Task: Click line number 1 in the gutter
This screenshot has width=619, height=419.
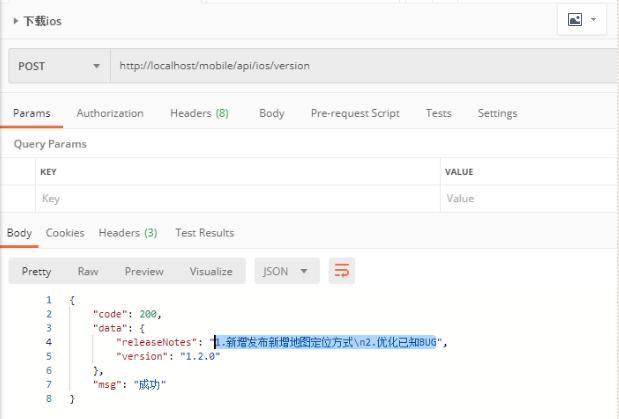Action: coord(49,300)
